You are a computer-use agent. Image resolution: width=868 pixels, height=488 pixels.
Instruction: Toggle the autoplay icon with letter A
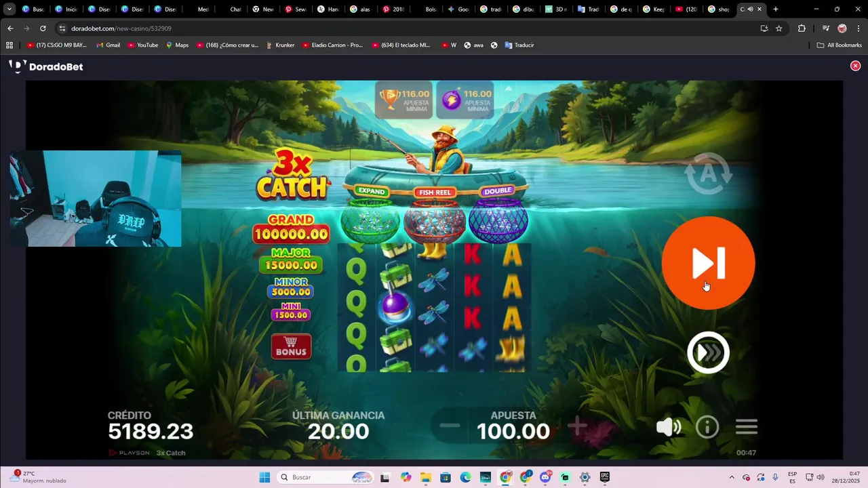(x=708, y=174)
